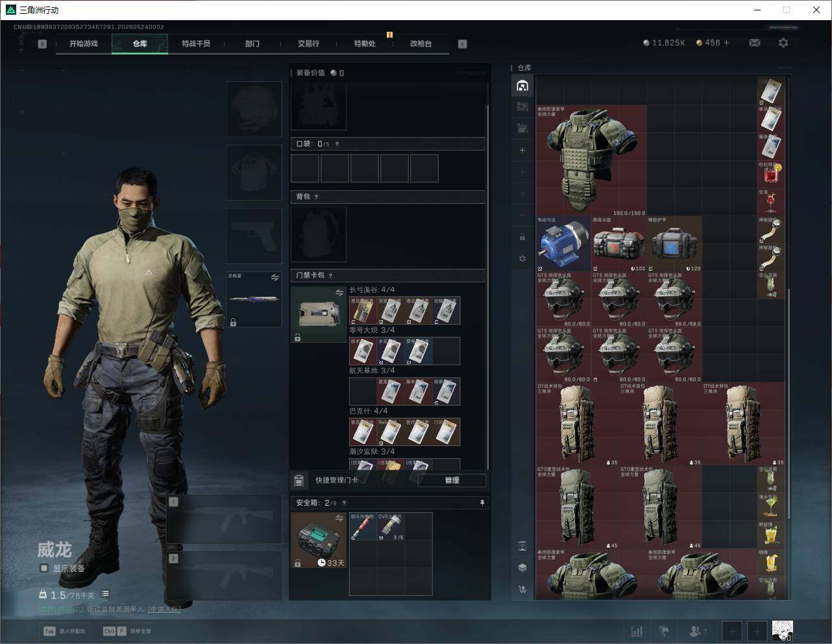
Task: Add currency with the plus beside 456
Action: pos(726,43)
